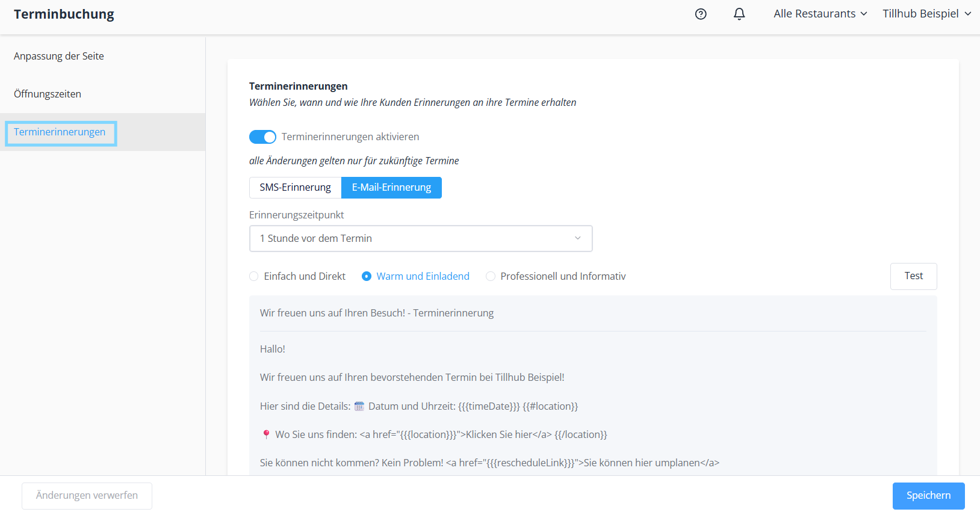
Task: Click the email subject line text
Action: coord(377,313)
